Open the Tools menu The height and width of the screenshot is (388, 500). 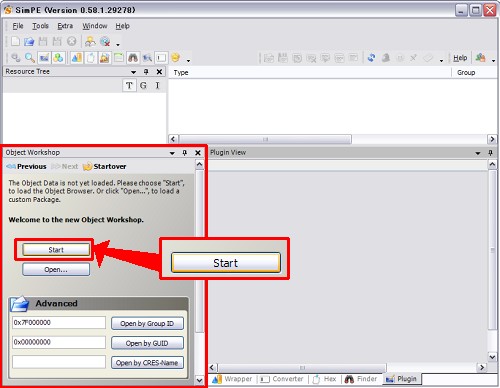point(40,26)
